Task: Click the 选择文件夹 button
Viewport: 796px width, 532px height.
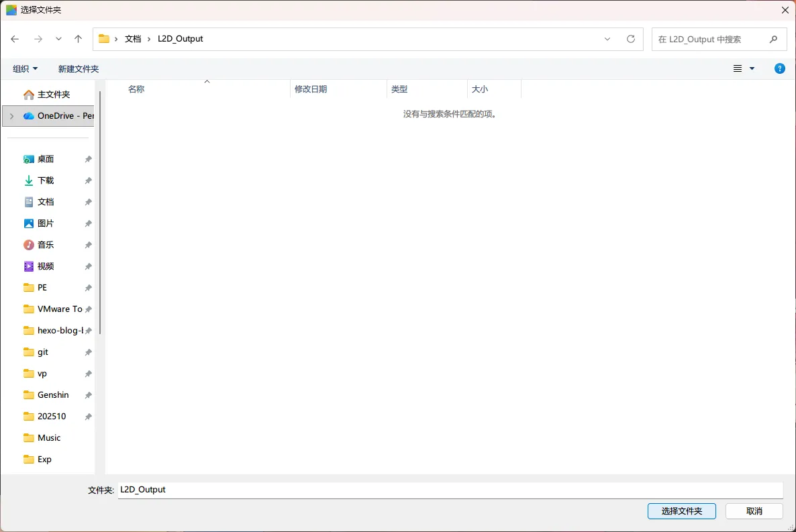Action: pos(681,511)
